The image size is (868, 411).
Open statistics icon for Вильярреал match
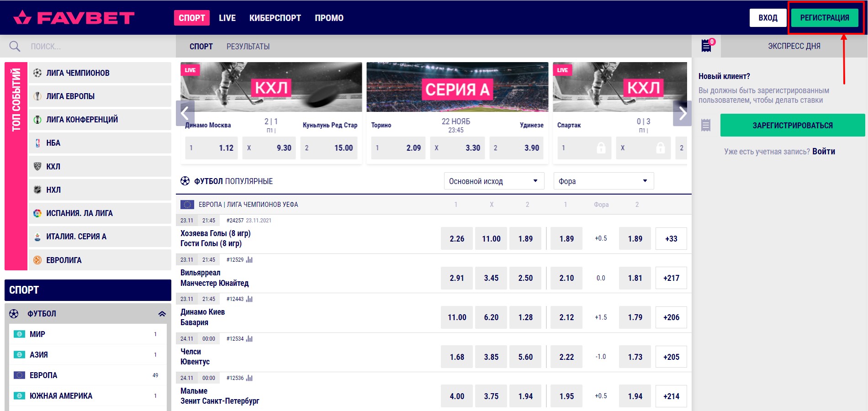(249, 260)
